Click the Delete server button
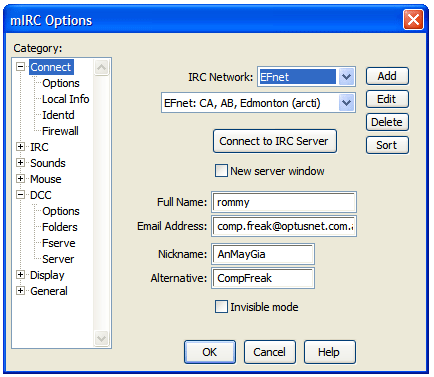Screen dimensions: 434x377 point(387,122)
